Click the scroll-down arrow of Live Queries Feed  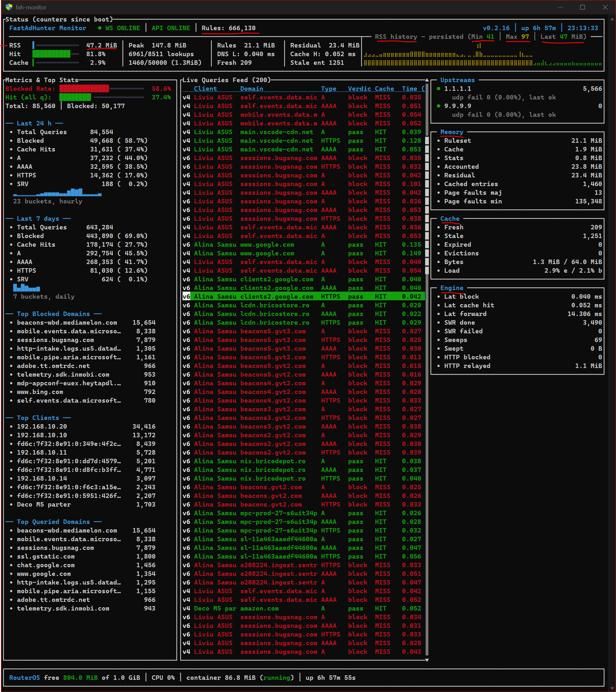coord(427,660)
